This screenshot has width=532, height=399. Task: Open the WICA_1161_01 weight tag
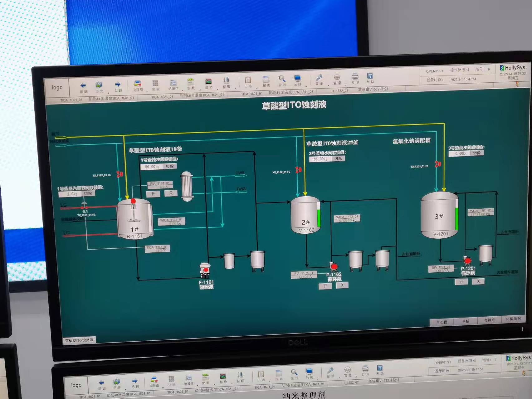[171, 221]
